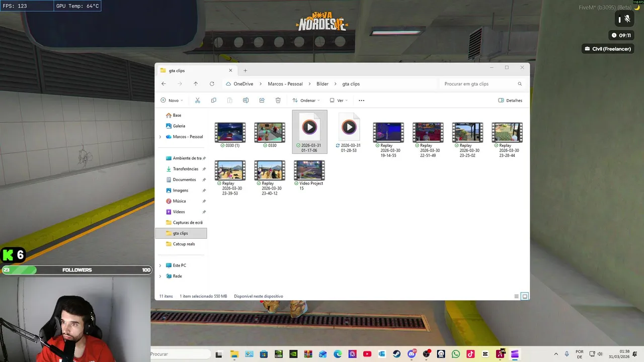Toggle the Detalhes pane button
This screenshot has width=644, height=362.
[x=510, y=101]
